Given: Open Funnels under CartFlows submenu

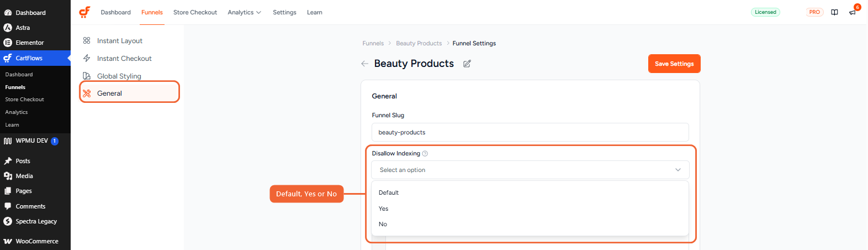Looking at the screenshot, I should coord(15,87).
